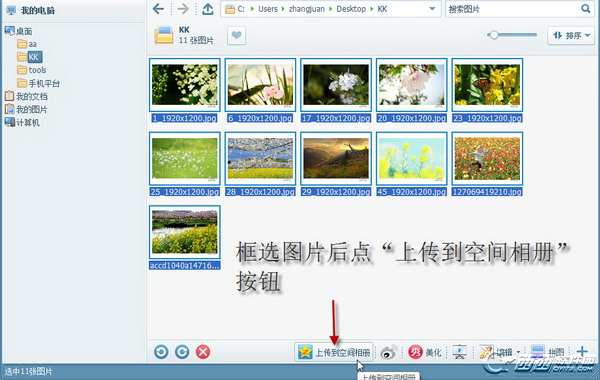
Task: Expand the 编辑 edit dropdown arrow
Action: pyautogui.click(x=518, y=352)
